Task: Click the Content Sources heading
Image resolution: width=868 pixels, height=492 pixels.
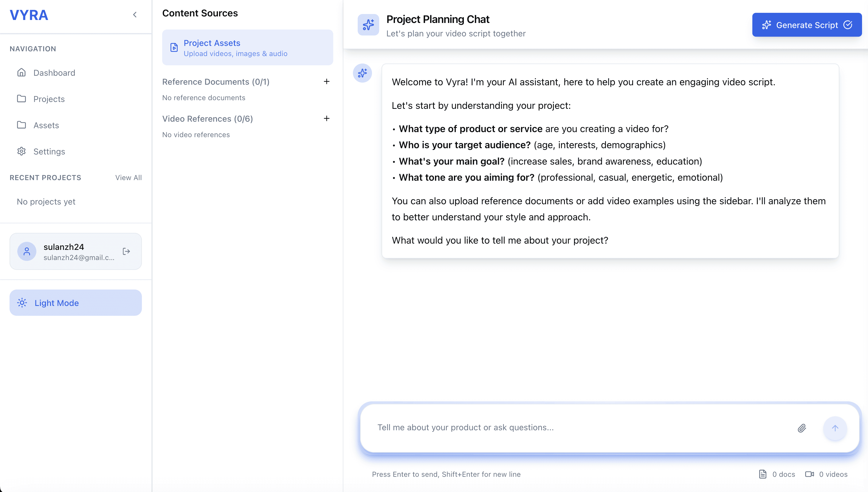Action: pyautogui.click(x=200, y=13)
